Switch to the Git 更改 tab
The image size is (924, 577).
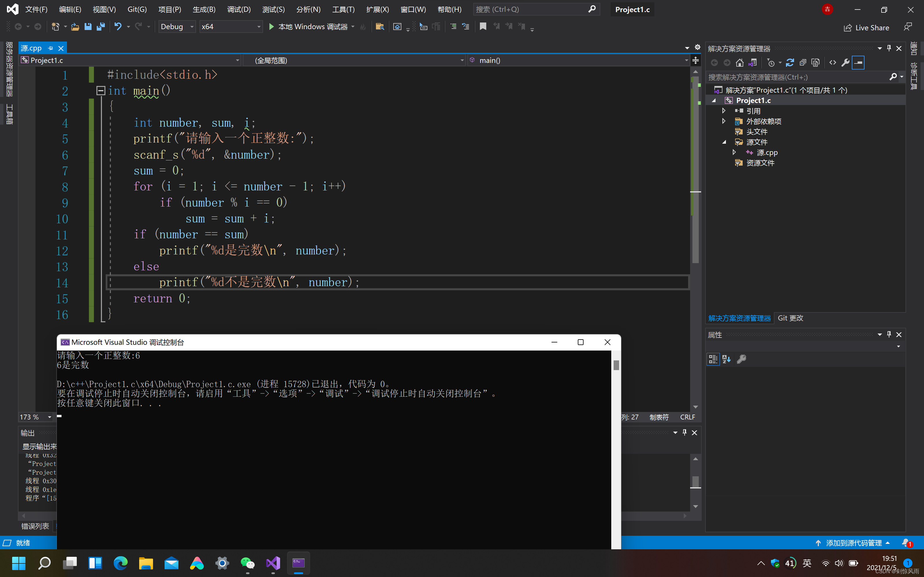coord(790,318)
